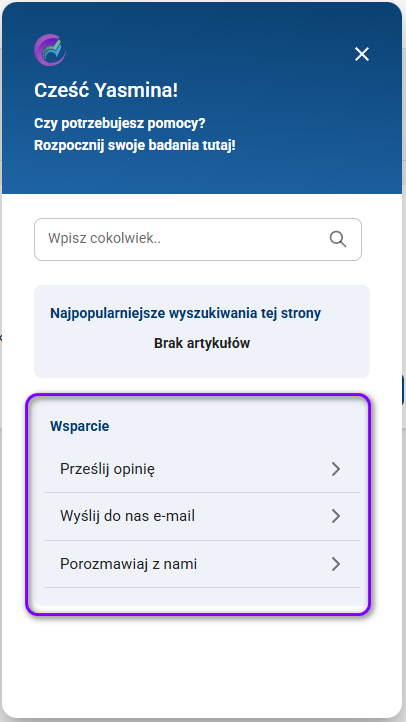Click "Rozpocznij swoje badania tutaj!" text
This screenshot has height=722, width=406.
[135, 146]
